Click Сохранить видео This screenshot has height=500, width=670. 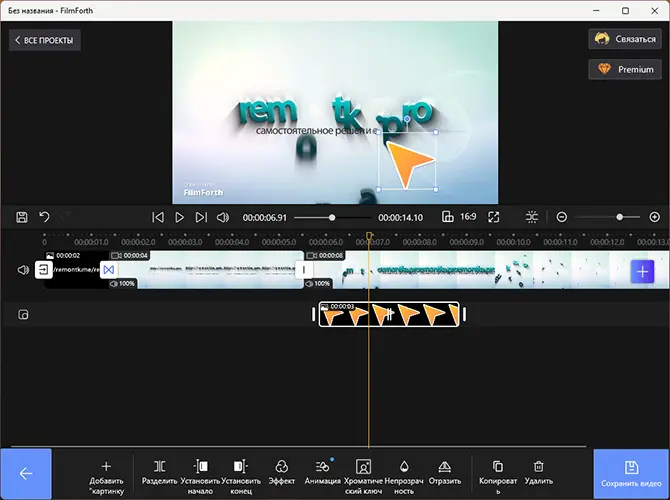click(x=631, y=474)
